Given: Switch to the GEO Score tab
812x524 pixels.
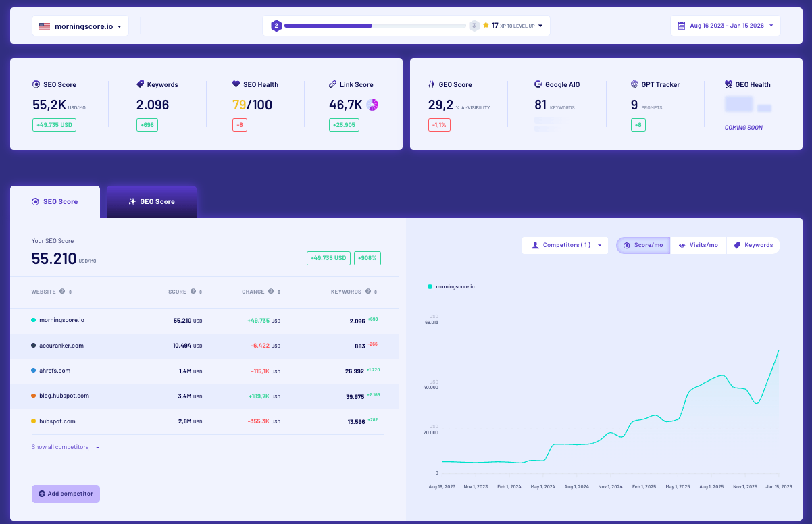Looking at the screenshot, I should coord(151,201).
